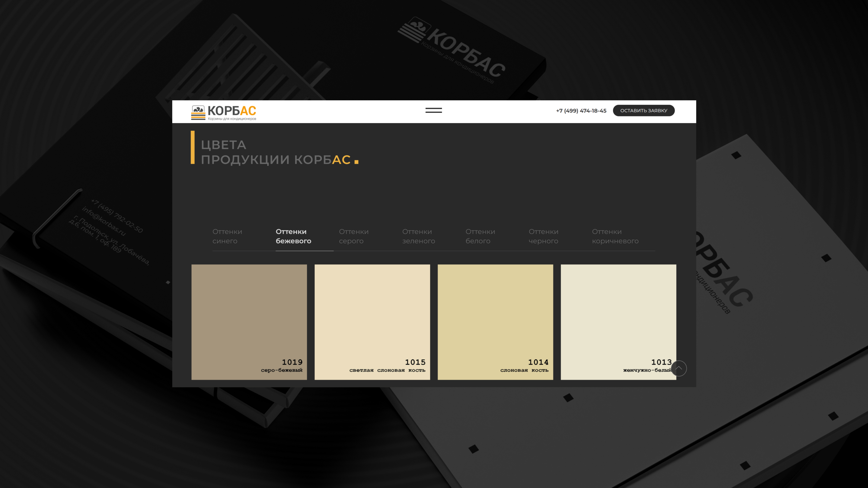The image size is (868, 488).
Task: Switch to the Оттенки синего tab
Action: [227, 236]
